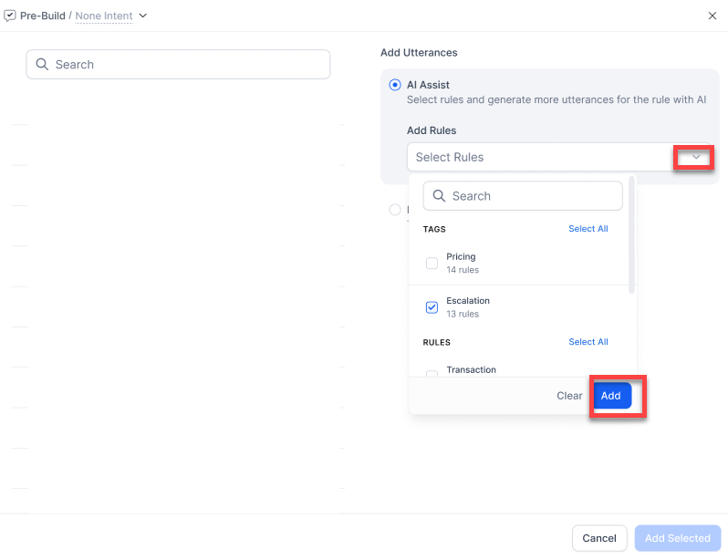This screenshot has height=560, width=728.
Task: Tick the Transaction rule checkbox
Action: 432,374
